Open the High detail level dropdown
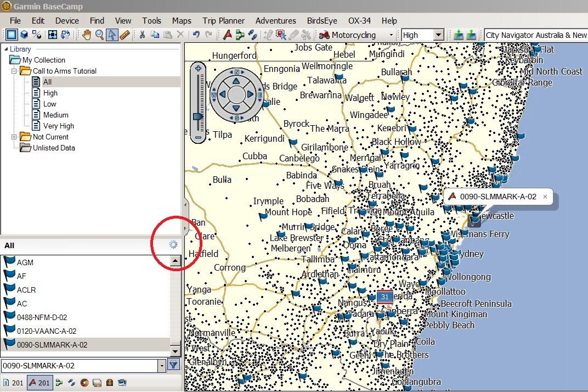The height and width of the screenshot is (392, 588). point(438,35)
